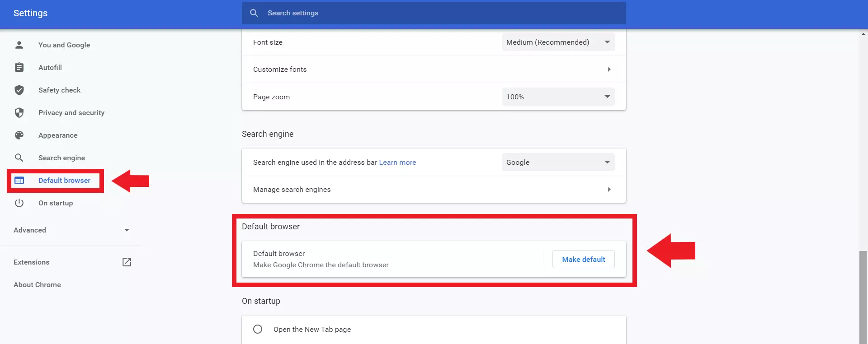The height and width of the screenshot is (344, 868).
Task: Click the scrollbar up arrow at top right
Action: coord(863,34)
